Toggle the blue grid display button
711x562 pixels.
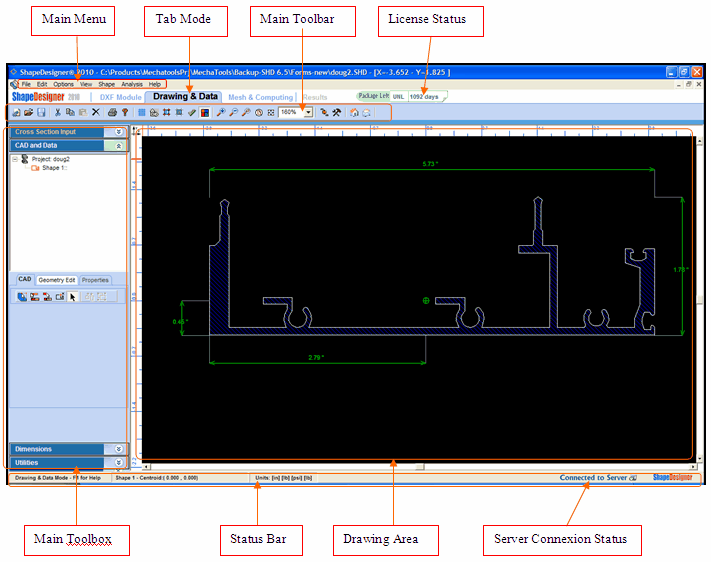coord(141,112)
